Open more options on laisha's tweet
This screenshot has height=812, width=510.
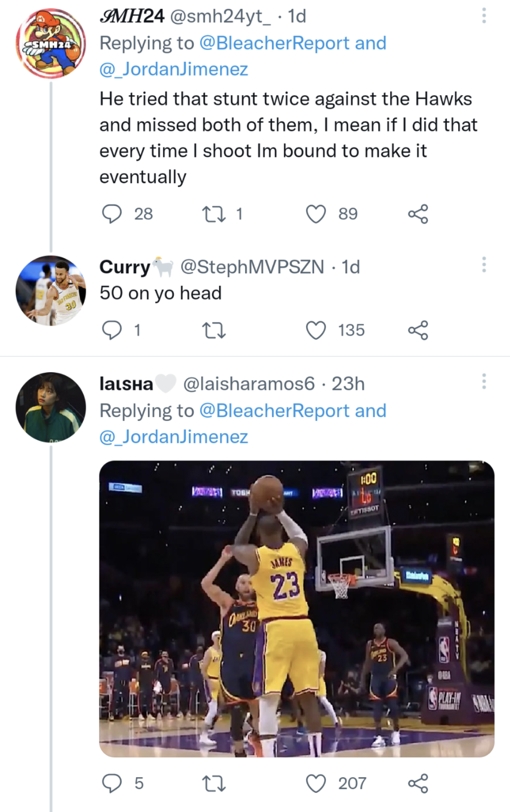[x=483, y=381]
